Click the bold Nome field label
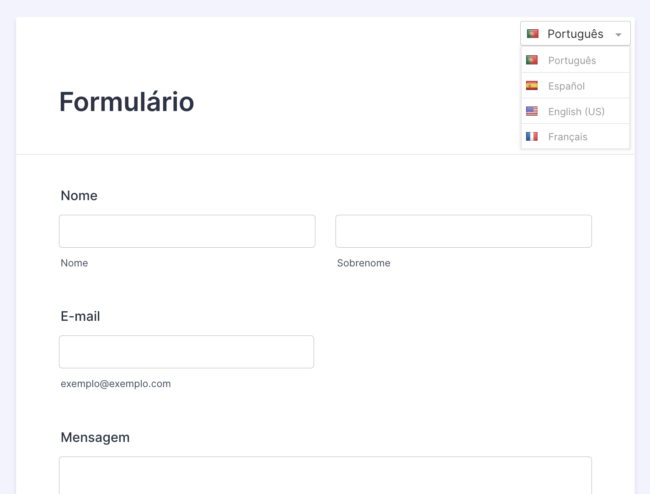650x494 pixels. (x=79, y=196)
